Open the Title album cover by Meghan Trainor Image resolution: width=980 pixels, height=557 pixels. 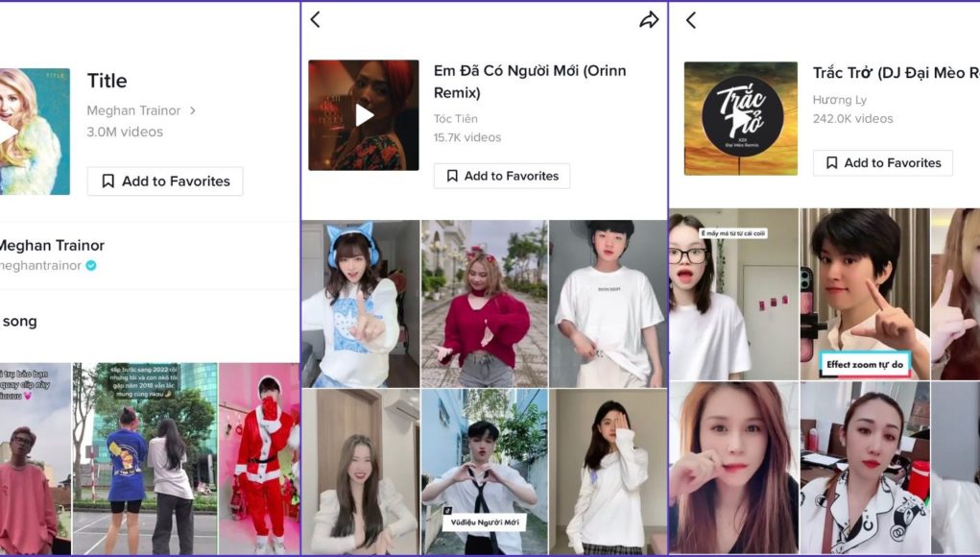[x=35, y=132]
